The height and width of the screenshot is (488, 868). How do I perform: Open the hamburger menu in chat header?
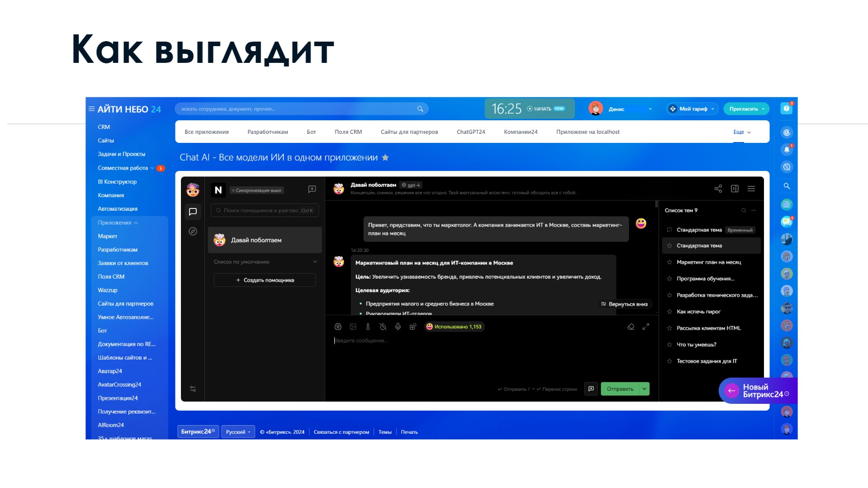pos(751,189)
